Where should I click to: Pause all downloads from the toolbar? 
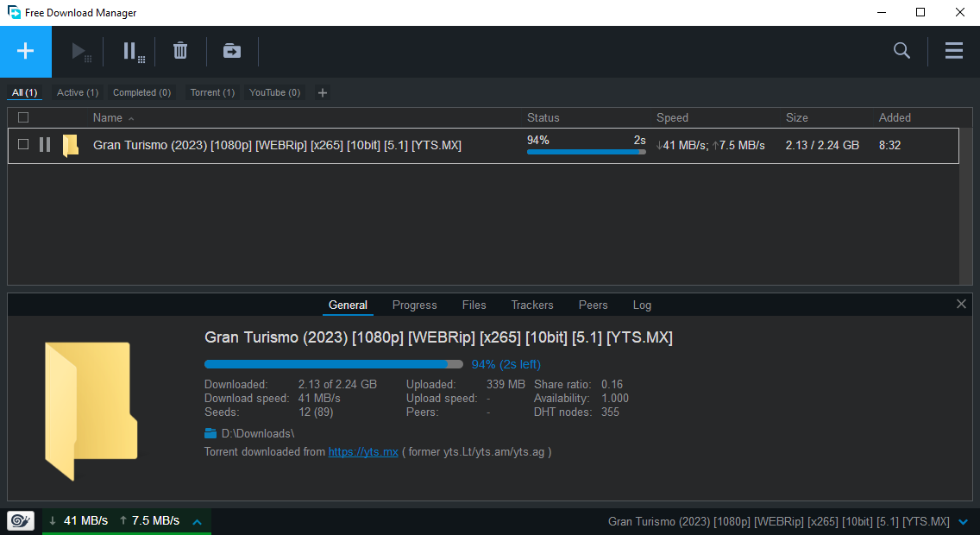tap(133, 52)
